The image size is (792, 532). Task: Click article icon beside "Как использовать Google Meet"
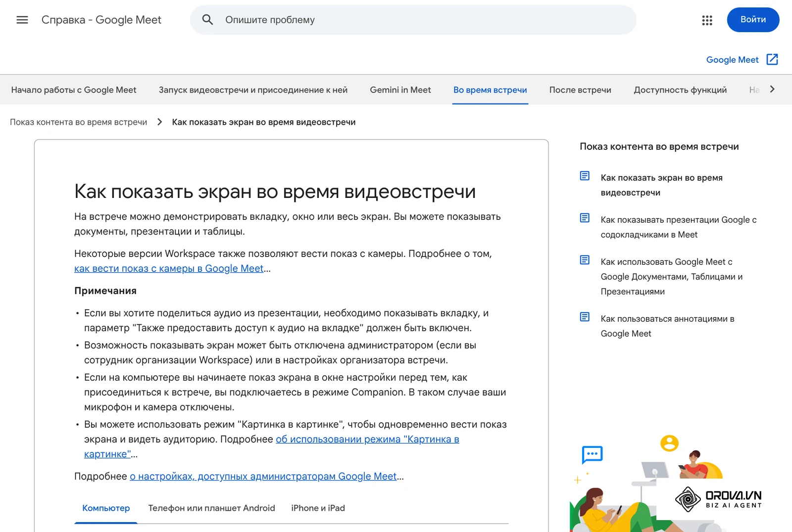tap(585, 260)
